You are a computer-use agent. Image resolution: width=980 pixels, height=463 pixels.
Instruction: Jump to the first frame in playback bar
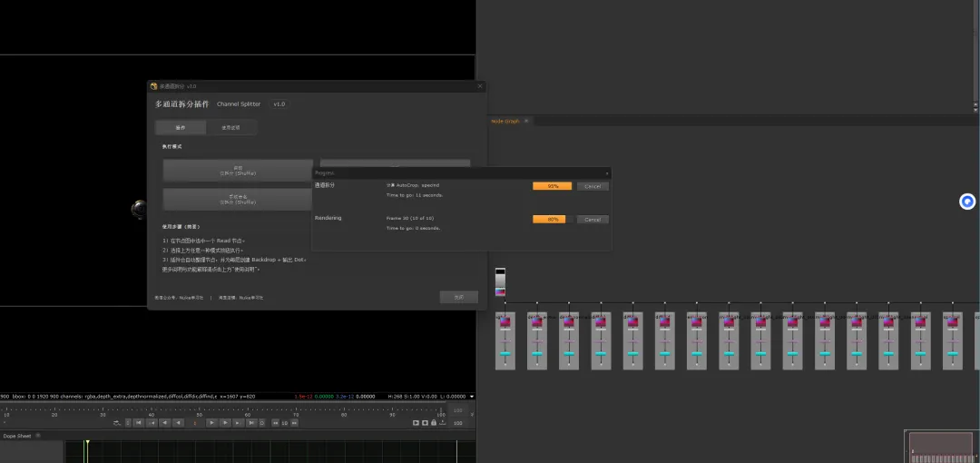click(139, 423)
